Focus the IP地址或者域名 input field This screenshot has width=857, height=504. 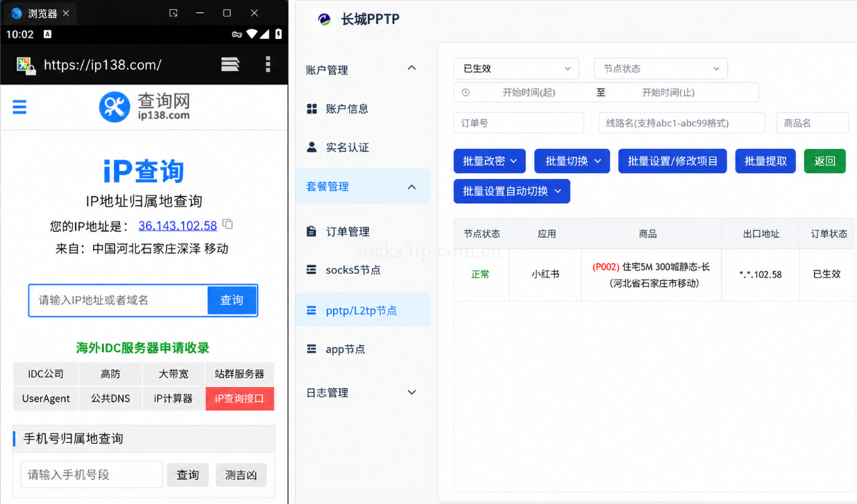pos(119,300)
